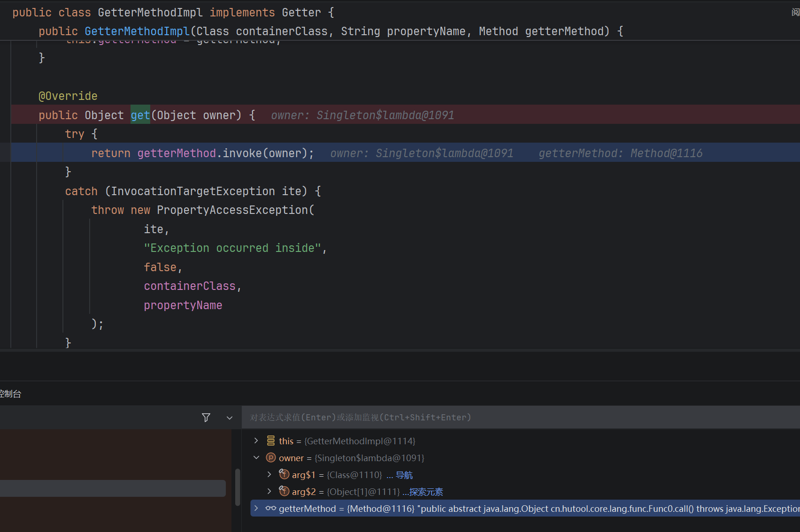Image resolution: width=800 pixels, height=532 pixels.
Task: Focus the evaluate expression input field
Action: 521,418
